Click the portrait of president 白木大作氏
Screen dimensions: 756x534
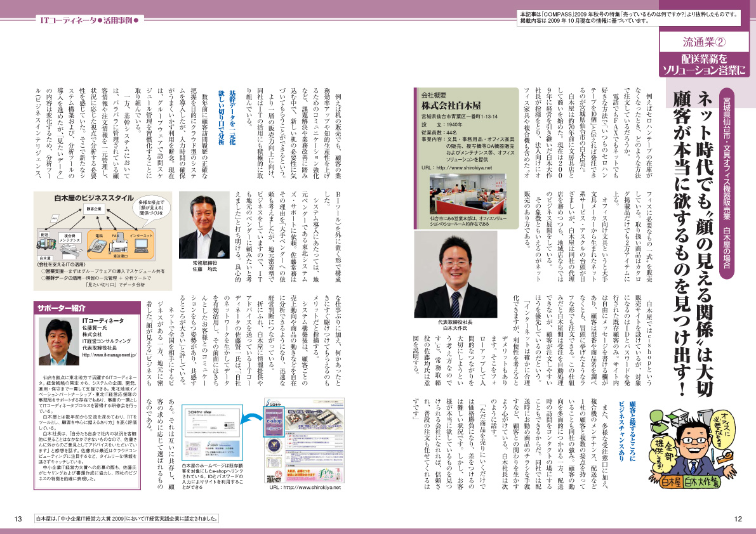(455, 275)
